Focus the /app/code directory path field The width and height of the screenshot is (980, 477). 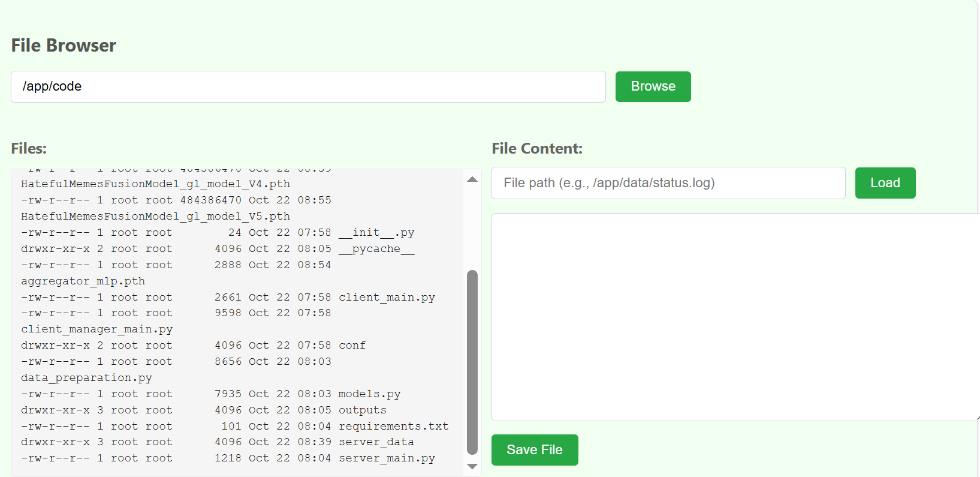tap(308, 86)
